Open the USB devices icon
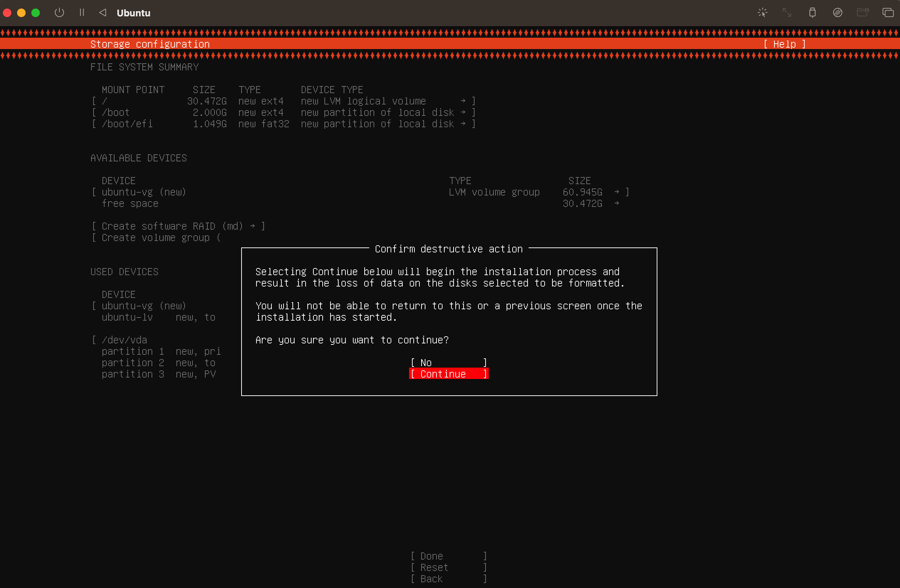The width and height of the screenshot is (900, 588). coord(812,12)
